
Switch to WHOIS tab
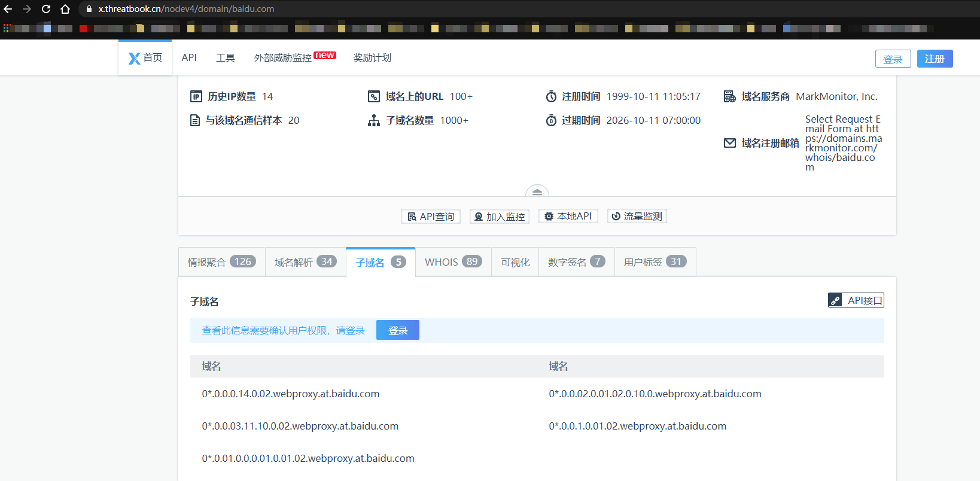click(454, 262)
